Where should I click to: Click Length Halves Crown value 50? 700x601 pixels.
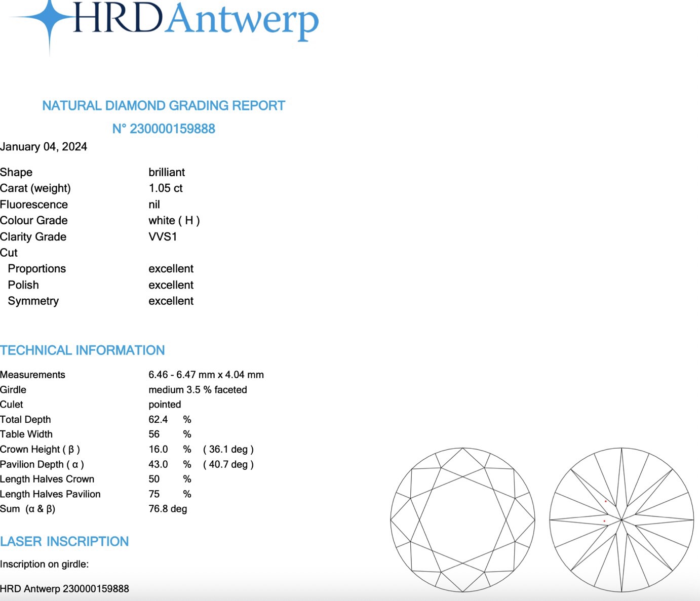pos(154,479)
